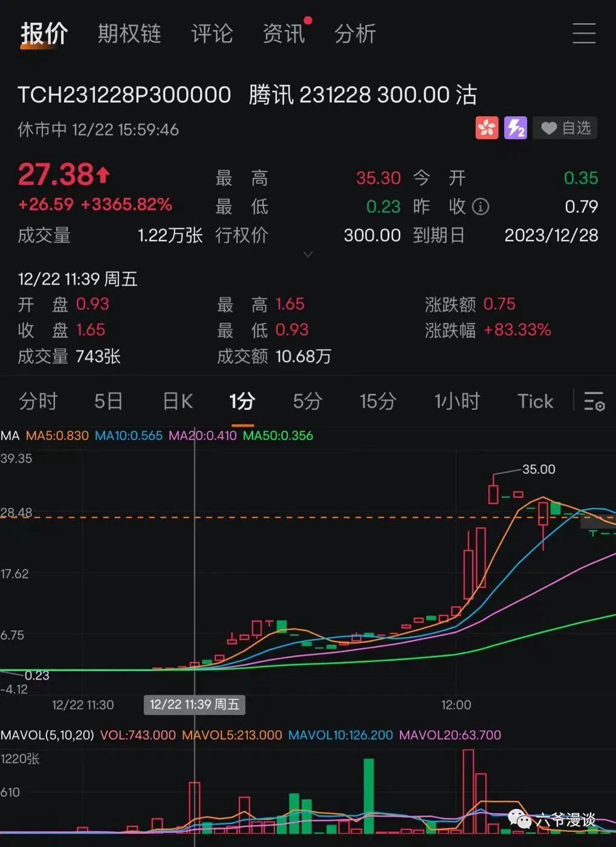Open chart settings icon beside Tick

(x=594, y=401)
